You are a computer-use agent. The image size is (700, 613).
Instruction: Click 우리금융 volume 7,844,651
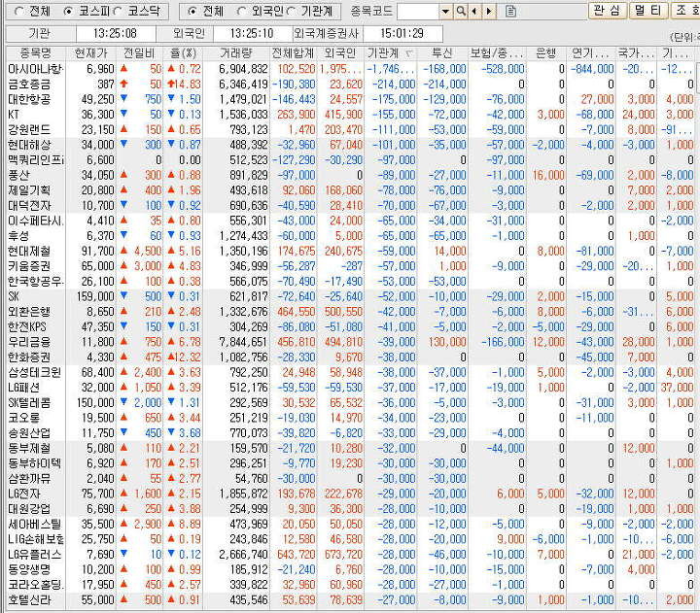pos(243,342)
